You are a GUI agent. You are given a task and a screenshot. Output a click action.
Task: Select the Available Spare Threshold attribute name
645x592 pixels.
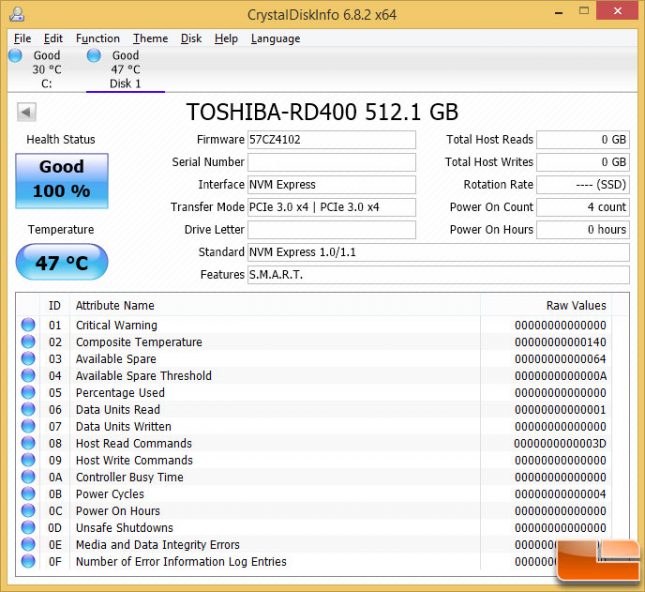(144, 376)
